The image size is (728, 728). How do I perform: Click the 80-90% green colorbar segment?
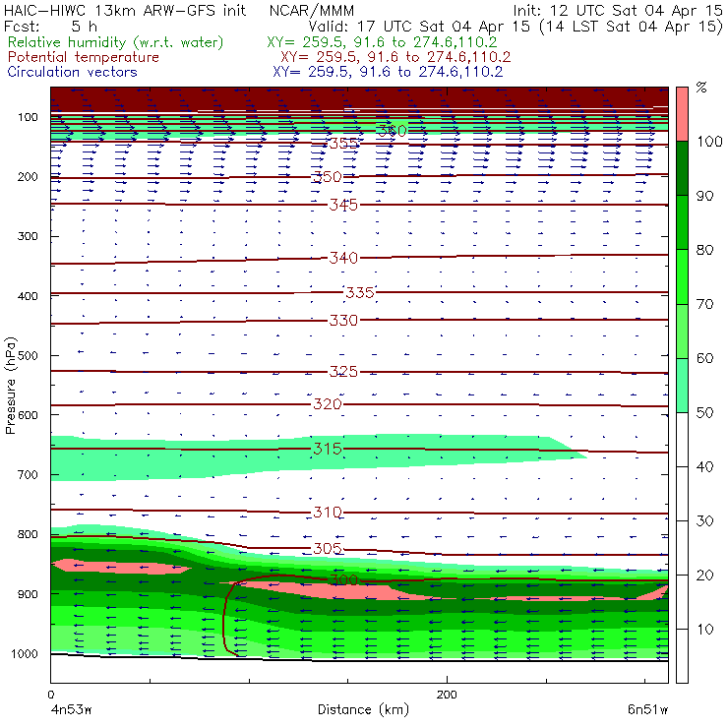click(682, 222)
